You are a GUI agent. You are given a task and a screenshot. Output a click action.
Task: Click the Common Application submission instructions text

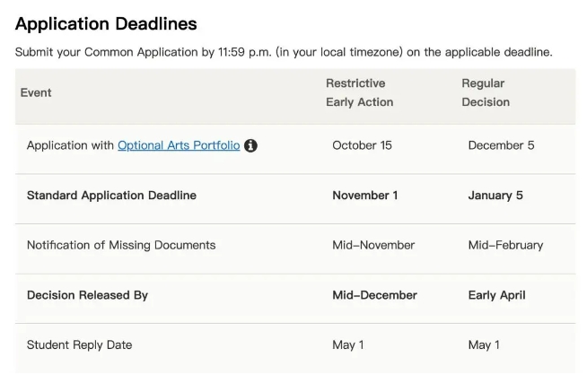(284, 52)
